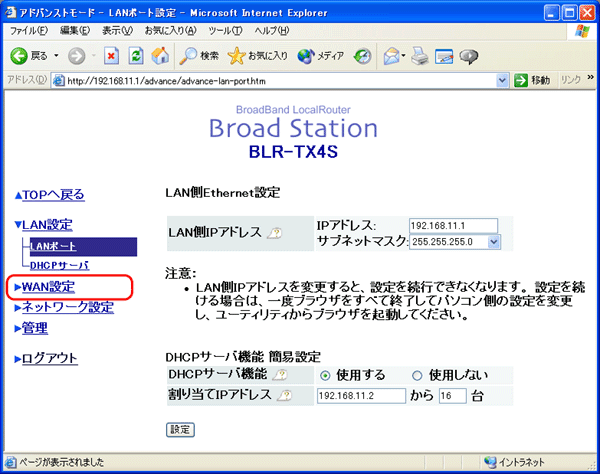
Task: Click the 割り当てIPアドレス field 192.168.11.2
Action: (361, 396)
